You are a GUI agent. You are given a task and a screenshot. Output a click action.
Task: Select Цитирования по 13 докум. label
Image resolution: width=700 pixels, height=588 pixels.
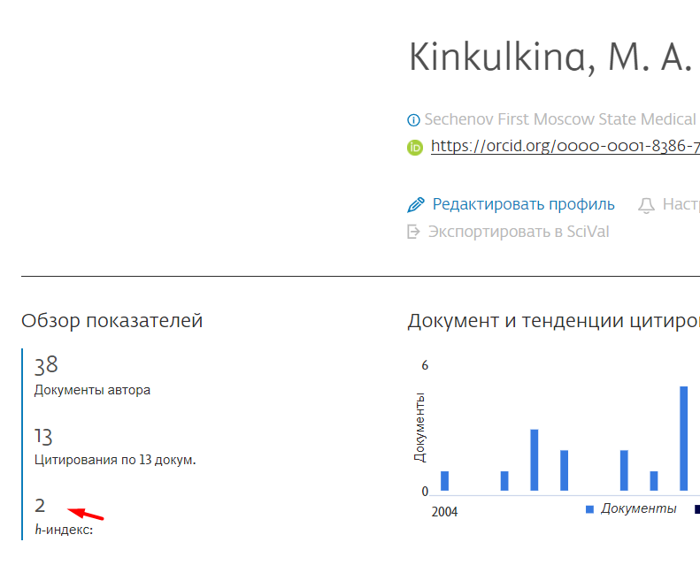point(115,460)
